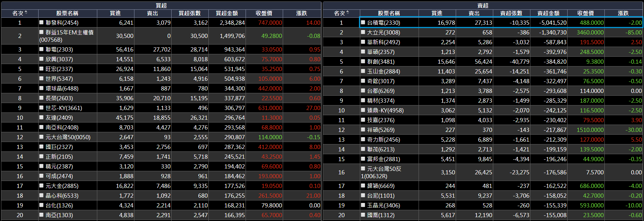Select the 欣興(3037) checkbox
The height and width of the screenshot is (221, 644).
pyautogui.click(x=41, y=59)
